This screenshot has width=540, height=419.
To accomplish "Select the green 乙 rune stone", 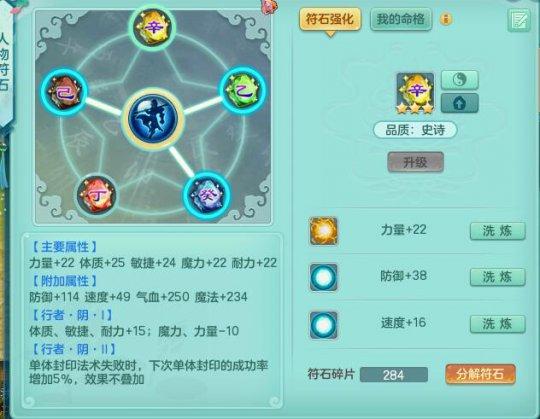I will click(242, 90).
